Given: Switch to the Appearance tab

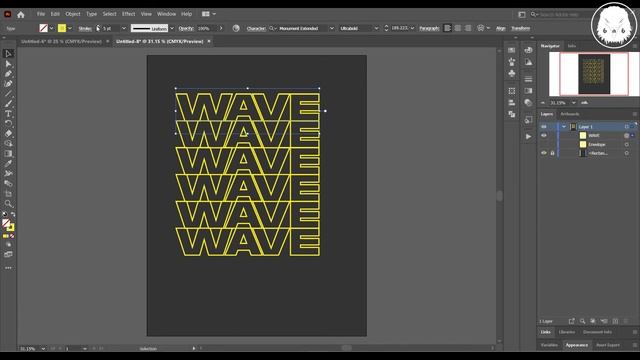Looking at the screenshot, I should pos(576,345).
